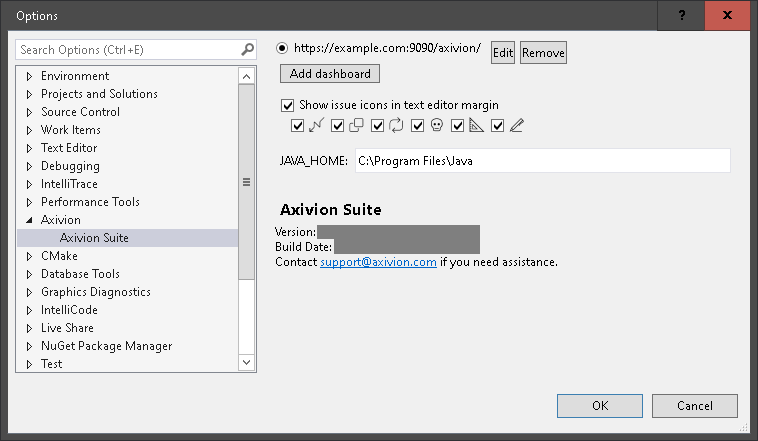Toggle Show issue icons in text editor margin
758x441 pixels.
[x=288, y=105]
